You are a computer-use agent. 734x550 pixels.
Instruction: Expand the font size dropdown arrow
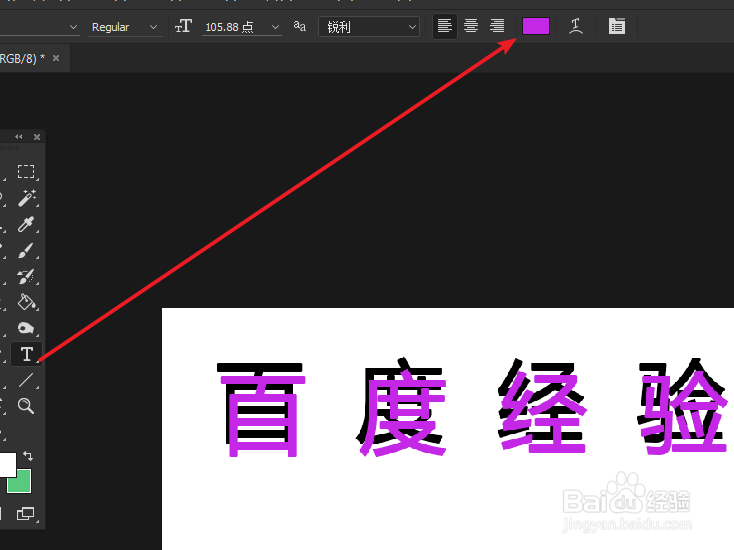click(x=275, y=27)
